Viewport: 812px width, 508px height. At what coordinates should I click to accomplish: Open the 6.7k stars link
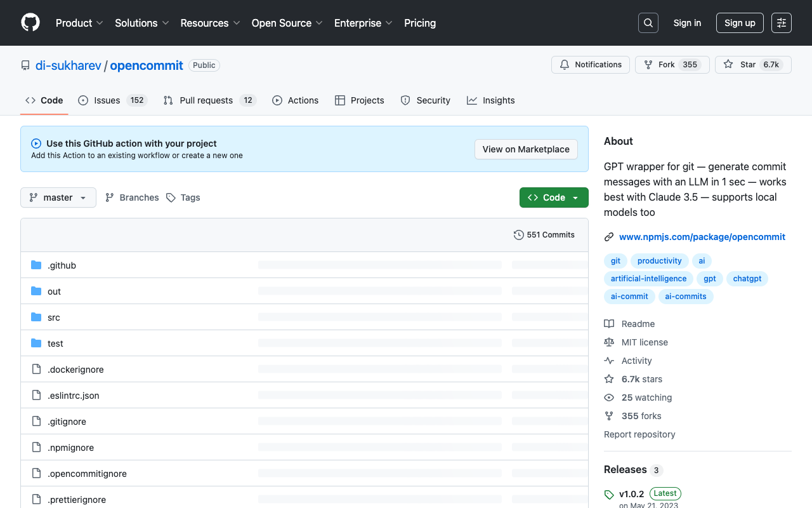click(x=642, y=379)
